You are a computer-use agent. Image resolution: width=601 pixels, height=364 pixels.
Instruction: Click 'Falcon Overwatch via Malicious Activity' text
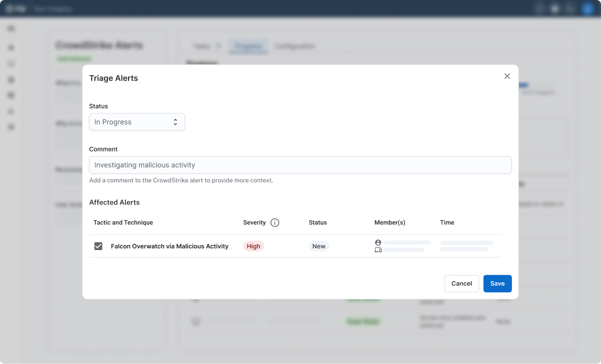point(169,246)
